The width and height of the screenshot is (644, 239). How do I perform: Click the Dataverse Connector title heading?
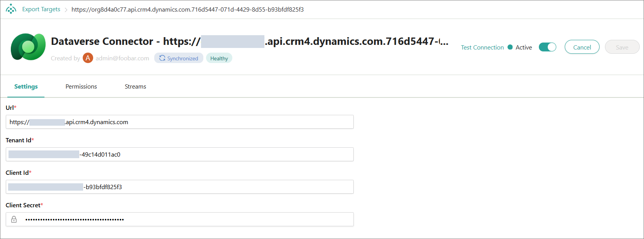coord(250,41)
